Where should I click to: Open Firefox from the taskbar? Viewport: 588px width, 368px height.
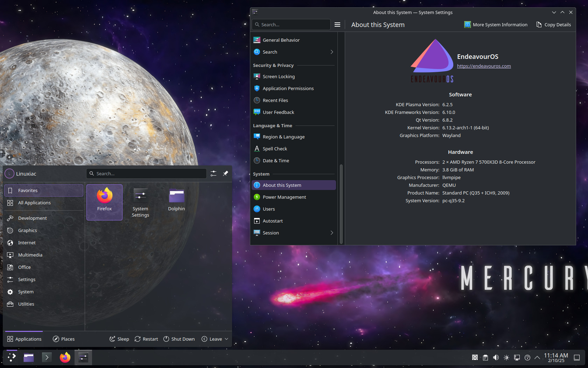[x=65, y=357]
